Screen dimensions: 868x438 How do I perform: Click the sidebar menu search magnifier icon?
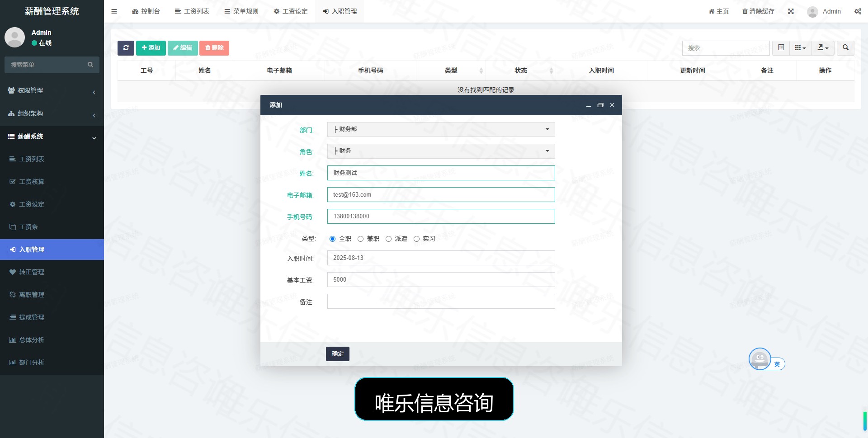click(90, 65)
